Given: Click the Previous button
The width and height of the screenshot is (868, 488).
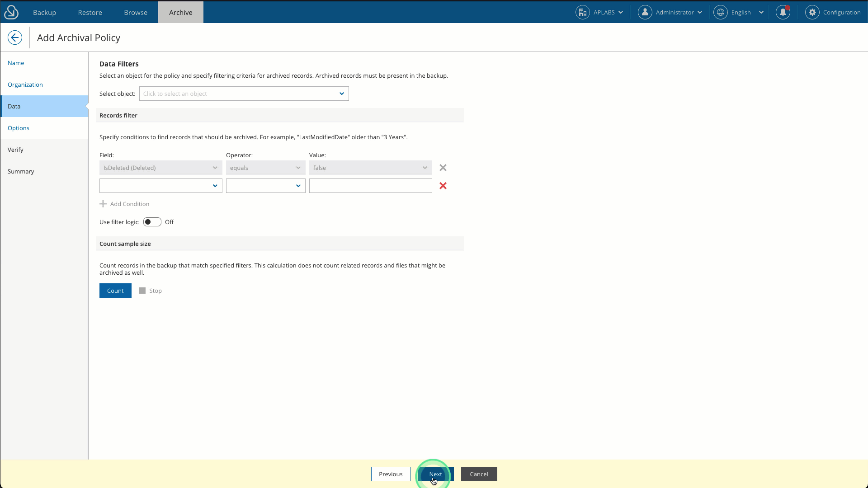Looking at the screenshot, I should tap(391, 474).
